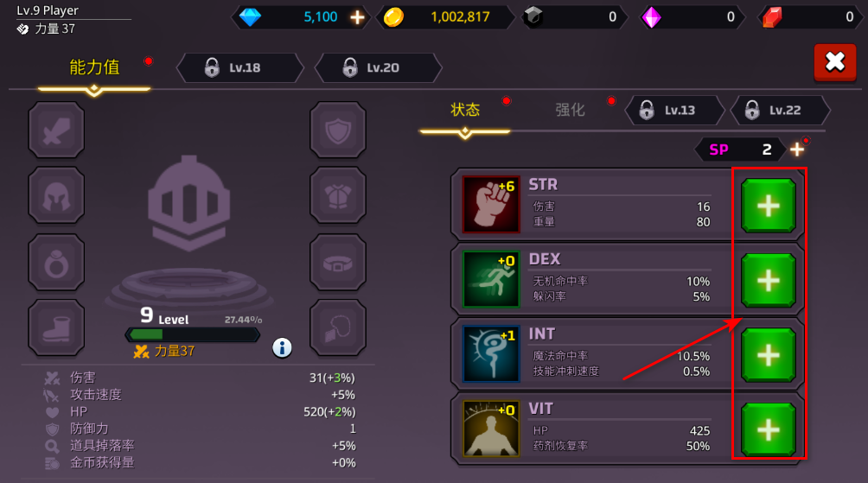Switch to the 强化 tab

click(x=570, y=110)
